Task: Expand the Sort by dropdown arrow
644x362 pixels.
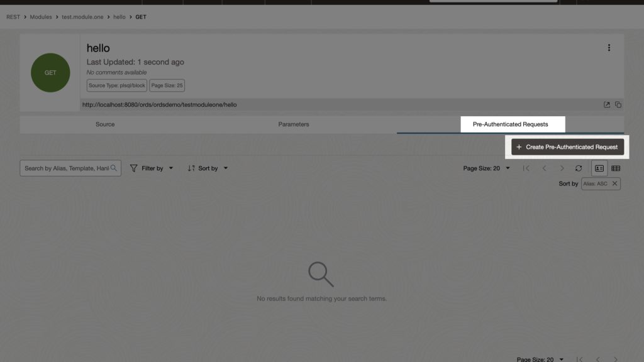Action: pos(226,168)
